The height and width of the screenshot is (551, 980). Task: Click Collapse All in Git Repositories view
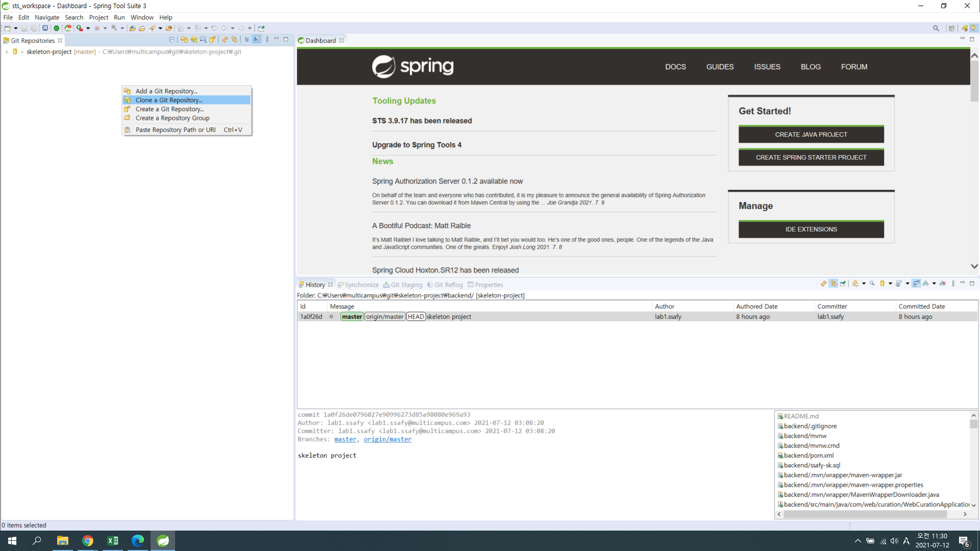172,39
